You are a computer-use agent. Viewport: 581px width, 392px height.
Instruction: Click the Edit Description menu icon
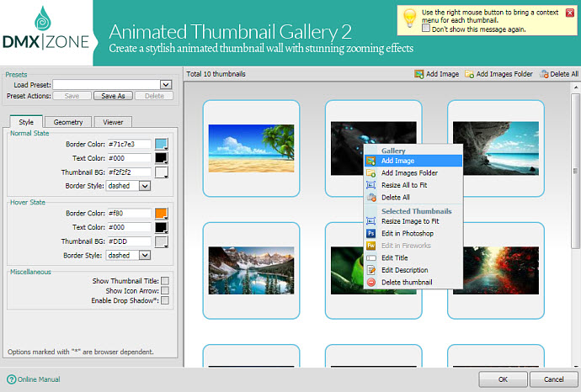[x=370, y=270]
